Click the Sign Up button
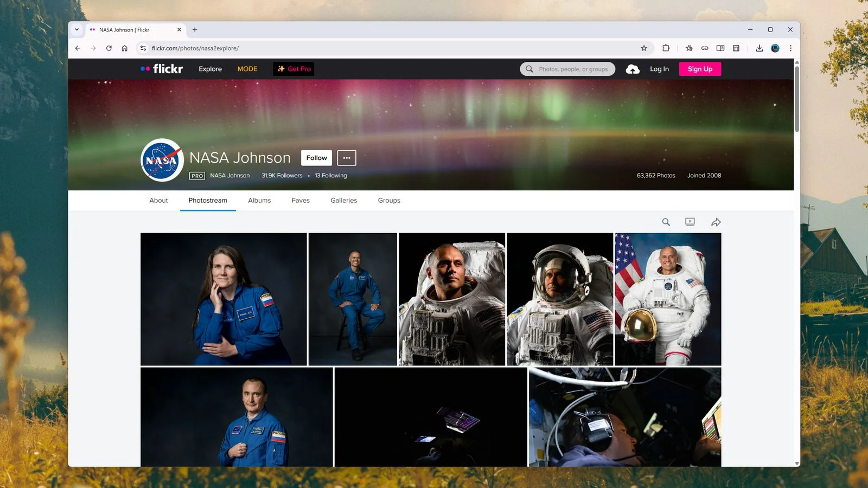This screenshot has width=868, height=488. point(700,69)
